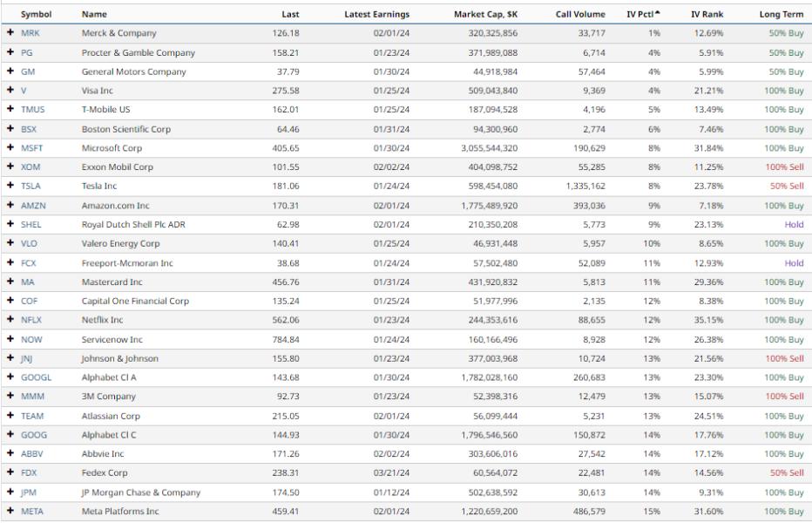The width and height of the screenshot is (812, 523).
Task: Expand the JPM row details
Action: (10, 492)
